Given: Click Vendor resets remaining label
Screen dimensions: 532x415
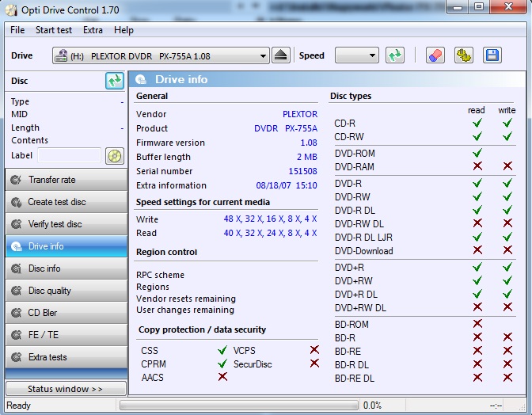Looking at the screenshot, I should [x=186, y=299].
